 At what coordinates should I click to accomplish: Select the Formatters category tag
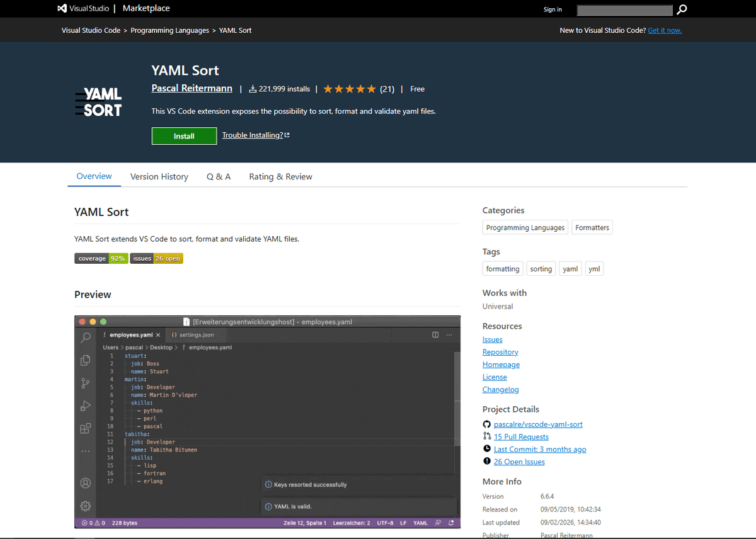click(x=592, y=228)
